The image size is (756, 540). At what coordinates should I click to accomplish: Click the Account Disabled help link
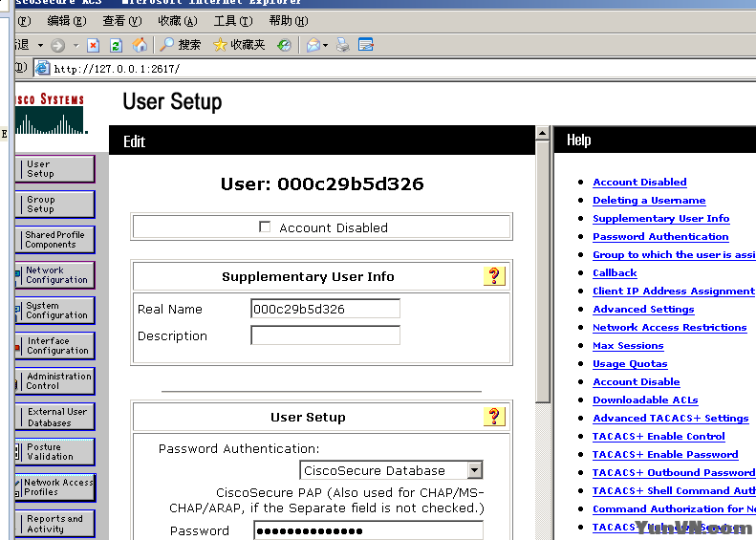pos(639,183)
